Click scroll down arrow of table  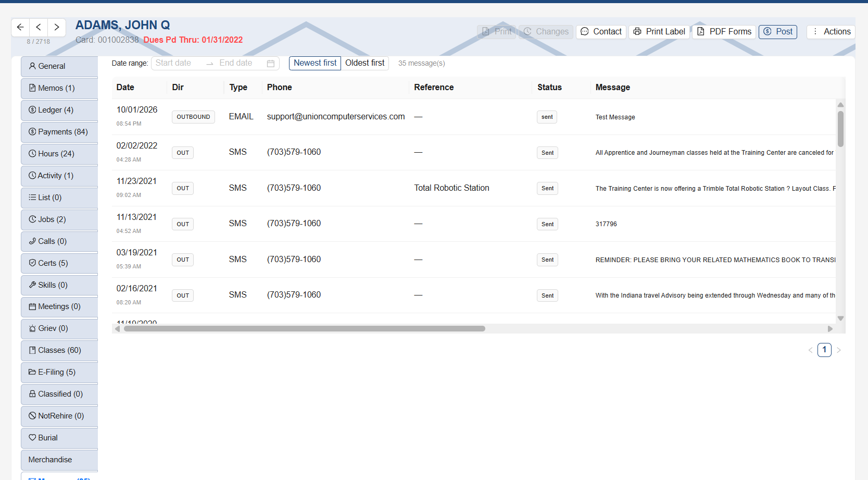(840, 318)
